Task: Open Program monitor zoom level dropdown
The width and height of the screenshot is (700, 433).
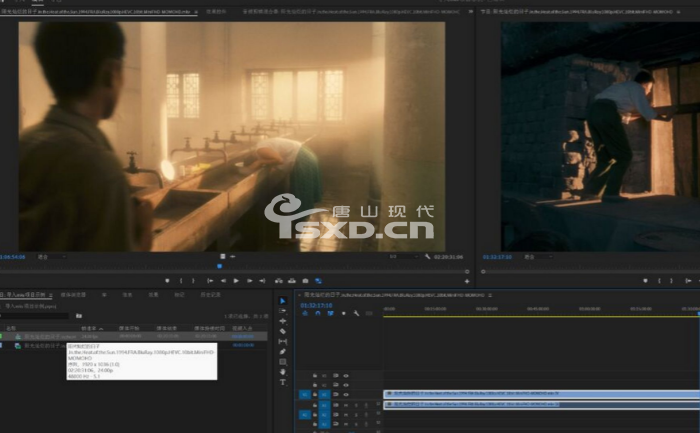Action: 538,257
